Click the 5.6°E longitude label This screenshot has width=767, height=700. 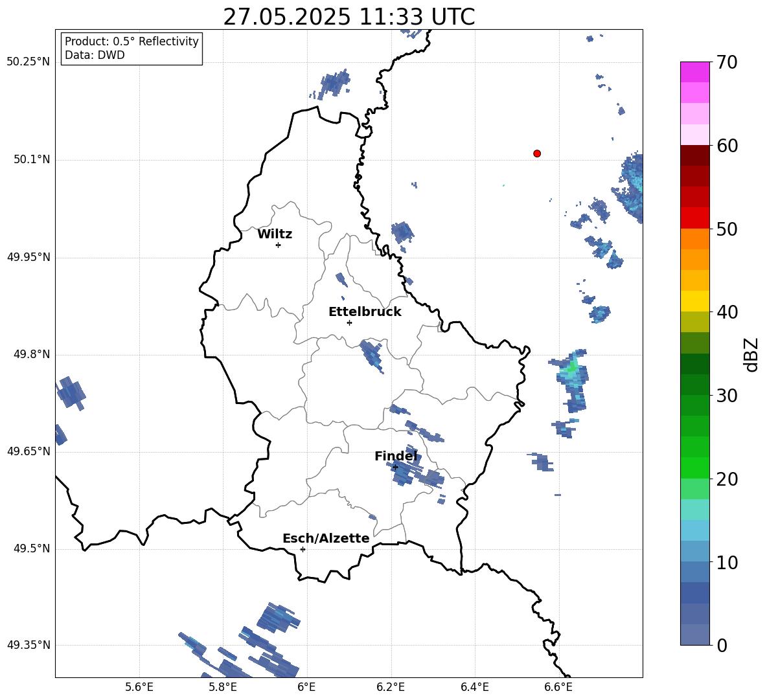click(x=139, y=687)
